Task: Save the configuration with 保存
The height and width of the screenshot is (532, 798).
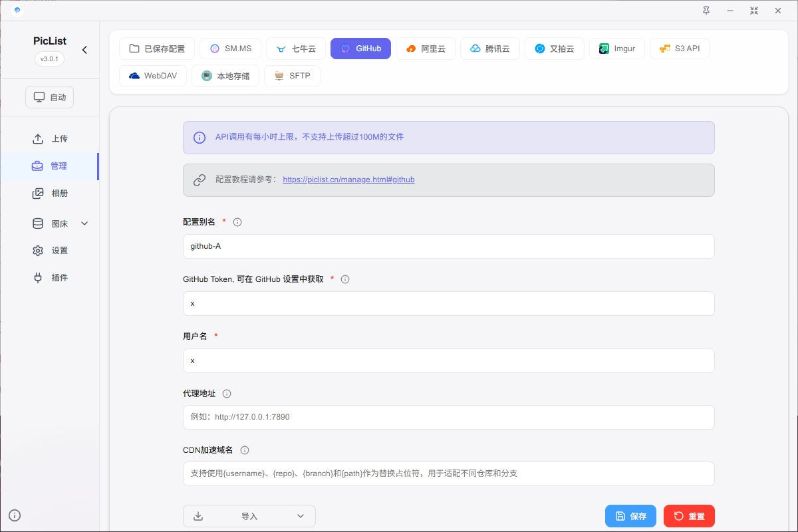Action: tap(630, 516)
